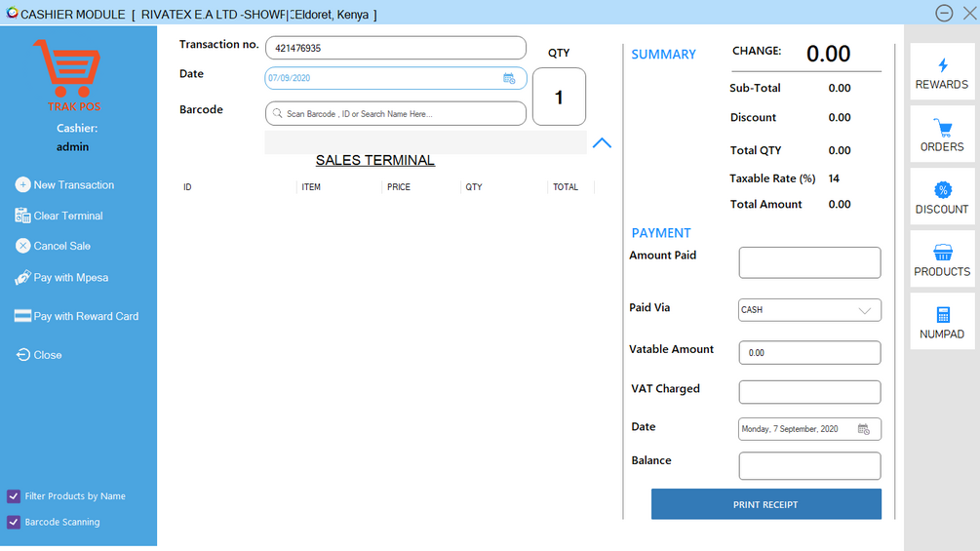Open Products via the basket icon

(943, 253)
